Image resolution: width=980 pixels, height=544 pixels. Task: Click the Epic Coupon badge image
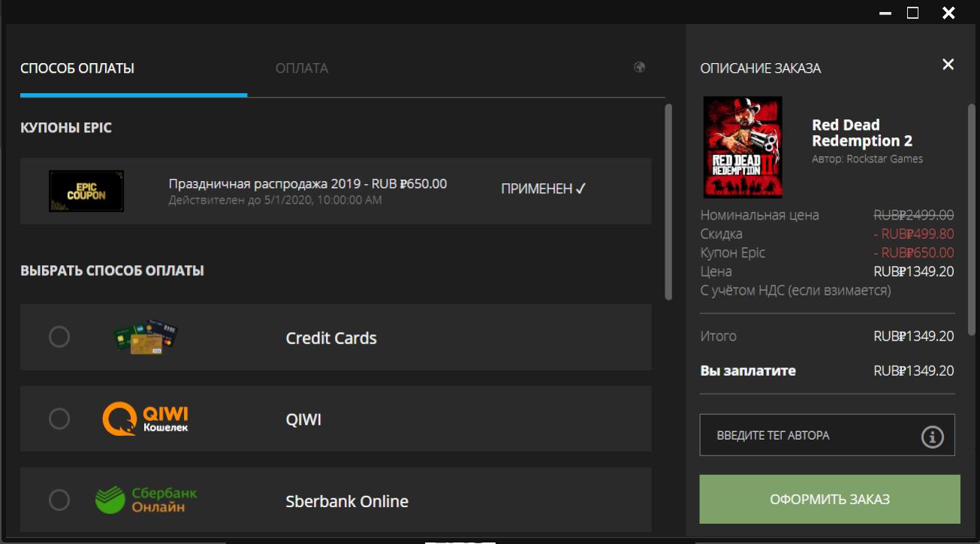pos(86,191)
